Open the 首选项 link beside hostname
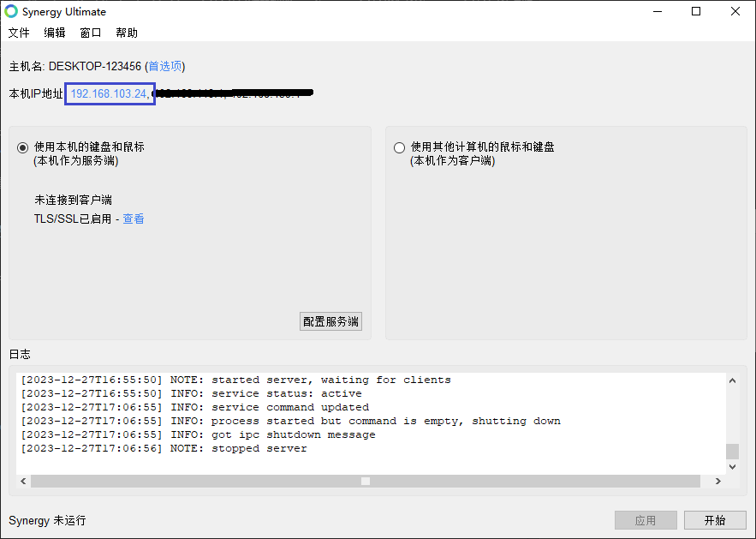This screenshot has width=756, height=539. [x=165, y=66]
